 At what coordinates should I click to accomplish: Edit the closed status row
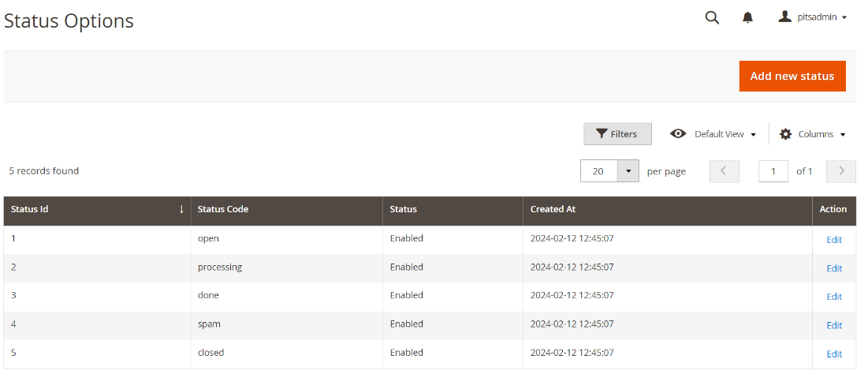834,354
